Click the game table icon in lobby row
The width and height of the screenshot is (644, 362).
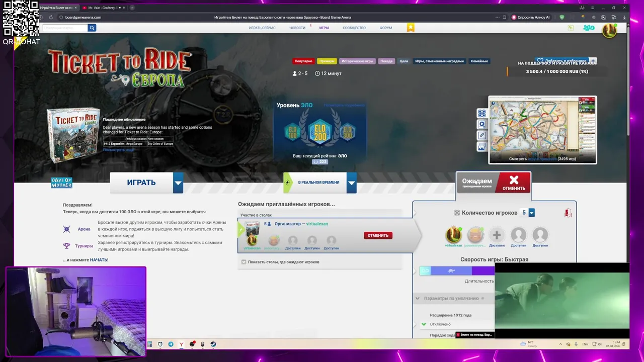pos(252,229)
